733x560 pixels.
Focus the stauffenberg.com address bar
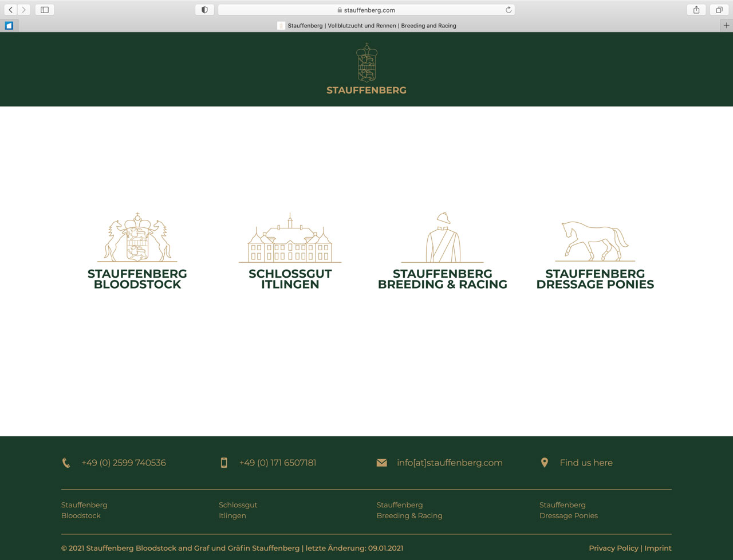(366, 10)
